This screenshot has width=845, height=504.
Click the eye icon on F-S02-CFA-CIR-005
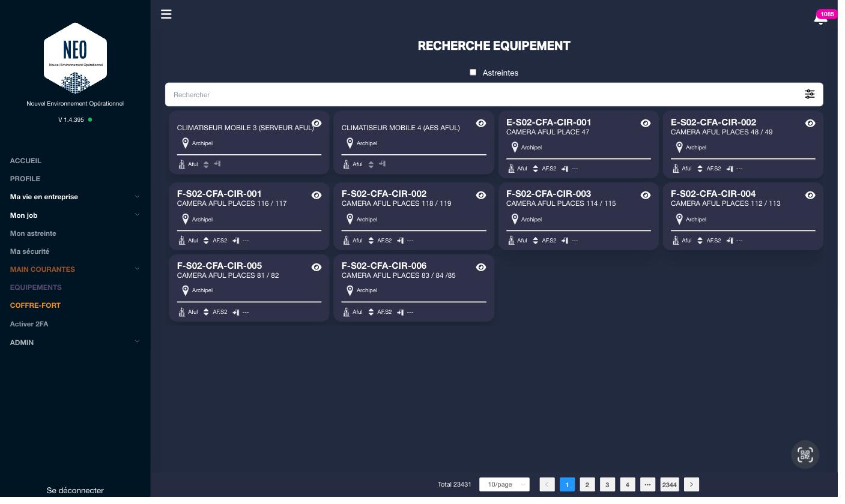[316, 268]
